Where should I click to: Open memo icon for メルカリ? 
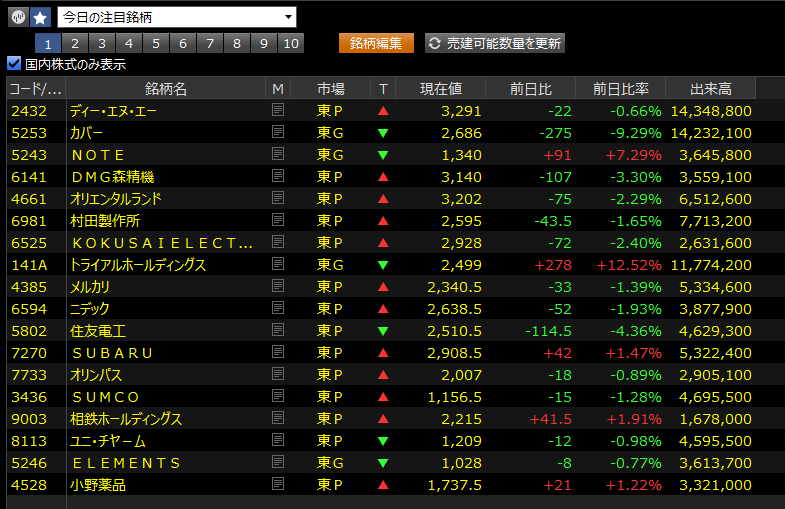pyautogui.click(x=278, y=286)
